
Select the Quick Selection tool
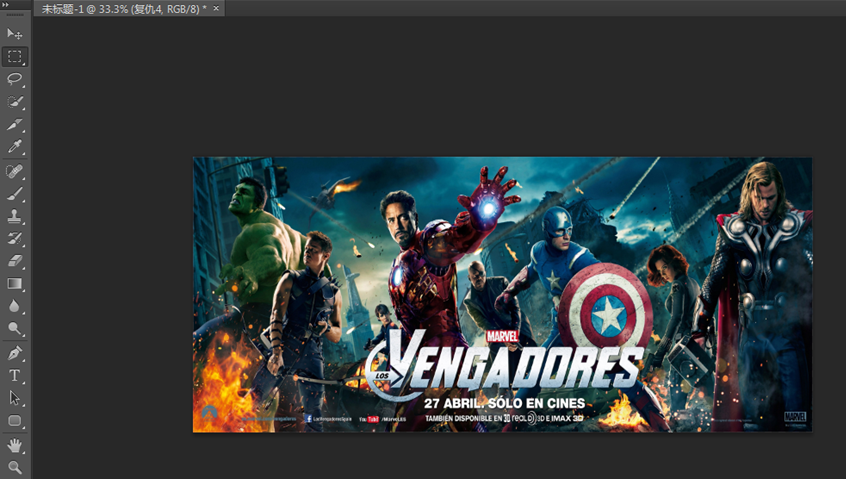coord(15,102)
